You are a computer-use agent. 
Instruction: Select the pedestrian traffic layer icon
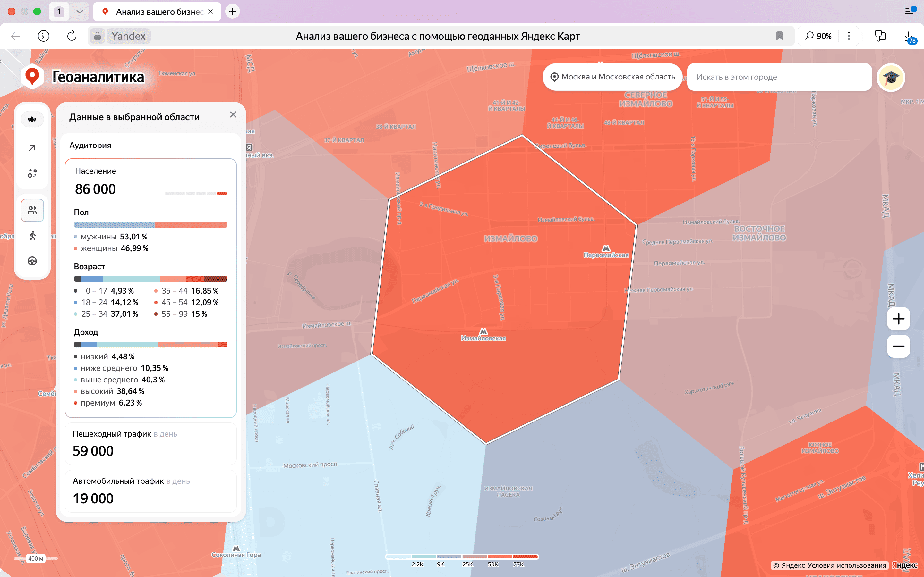32,236
